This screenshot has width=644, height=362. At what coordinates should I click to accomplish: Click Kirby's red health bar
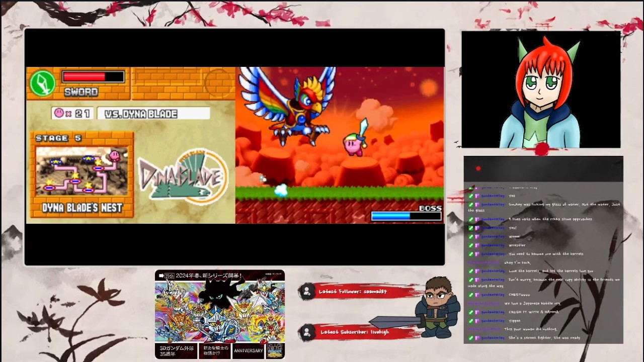[93, 77]
